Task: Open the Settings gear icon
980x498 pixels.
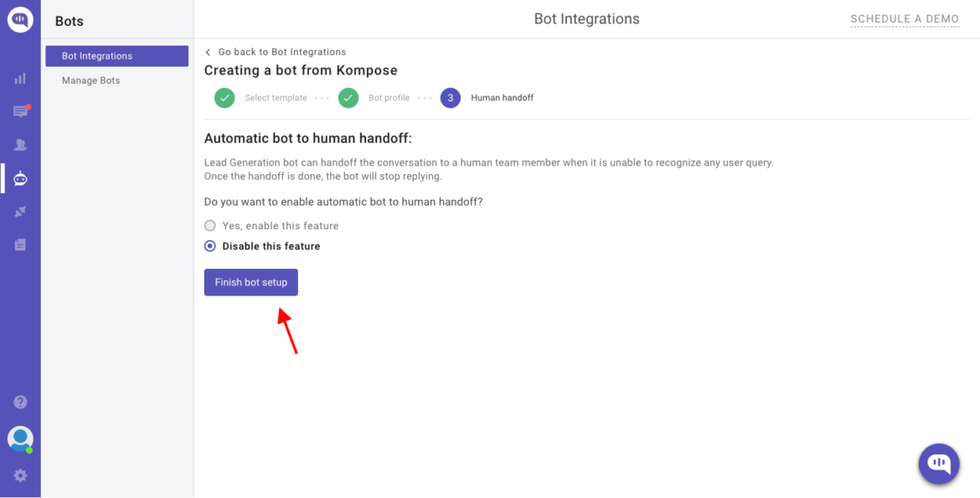Action: (19, 475)
